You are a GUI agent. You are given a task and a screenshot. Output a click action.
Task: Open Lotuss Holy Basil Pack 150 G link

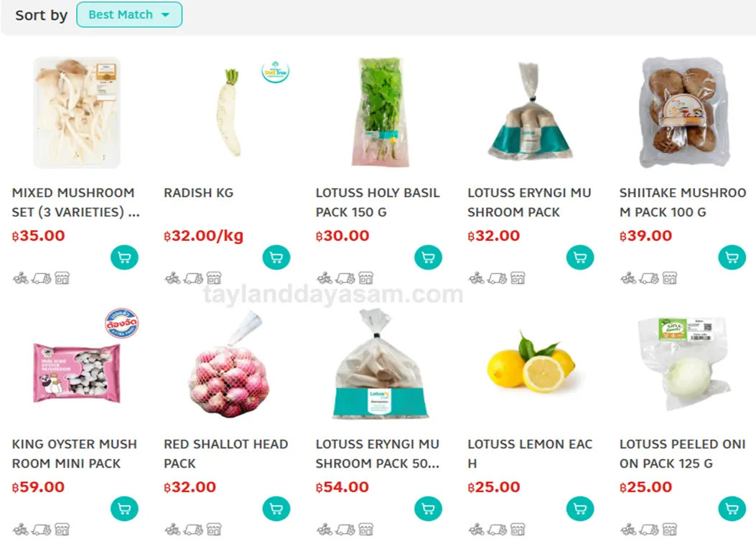pyautogui.click(x=378, y=202)
